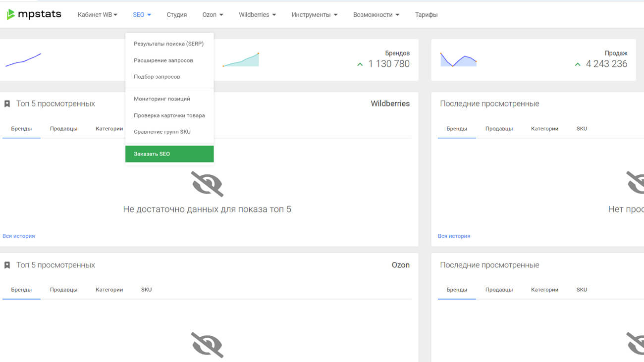This screenshot has width=644, height=362.
Task: Go to Тарифы page in navigation
Action: point(426,15)
